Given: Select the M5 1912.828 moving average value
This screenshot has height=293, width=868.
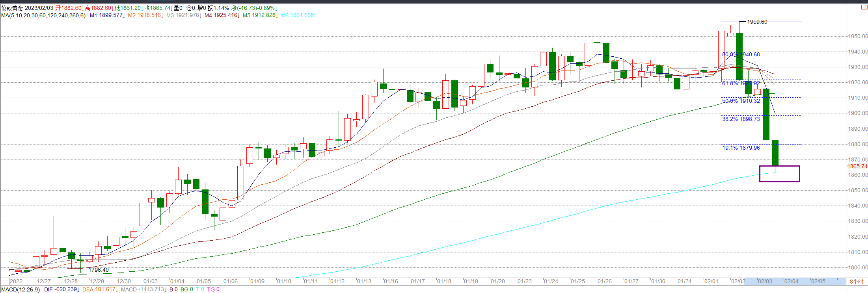Looking at the screenshot, I should coord(261,15).
